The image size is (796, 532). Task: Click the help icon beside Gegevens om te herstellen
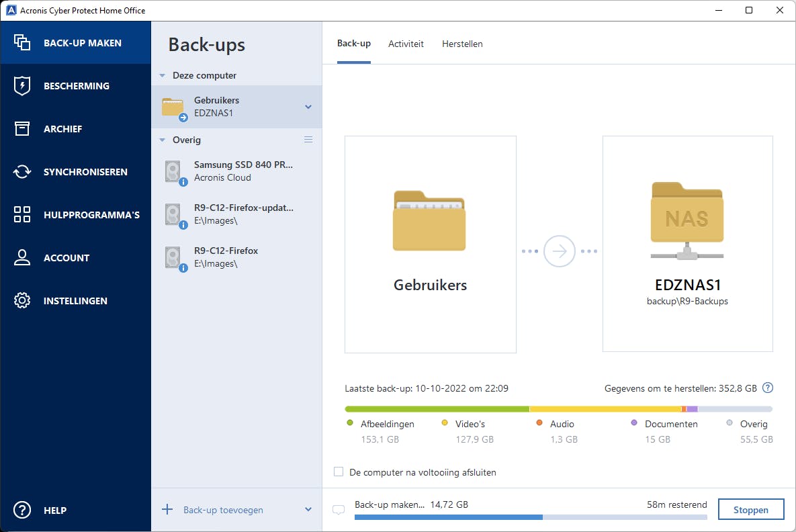click(x=768, y=388)
